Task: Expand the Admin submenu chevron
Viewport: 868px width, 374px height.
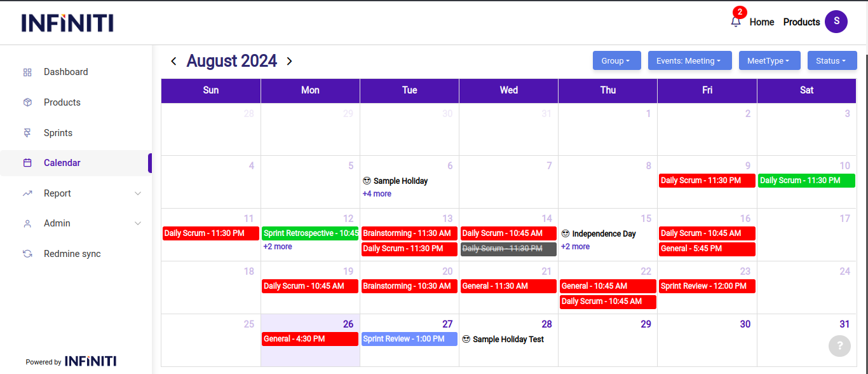Action: click(x=138, y=223)
